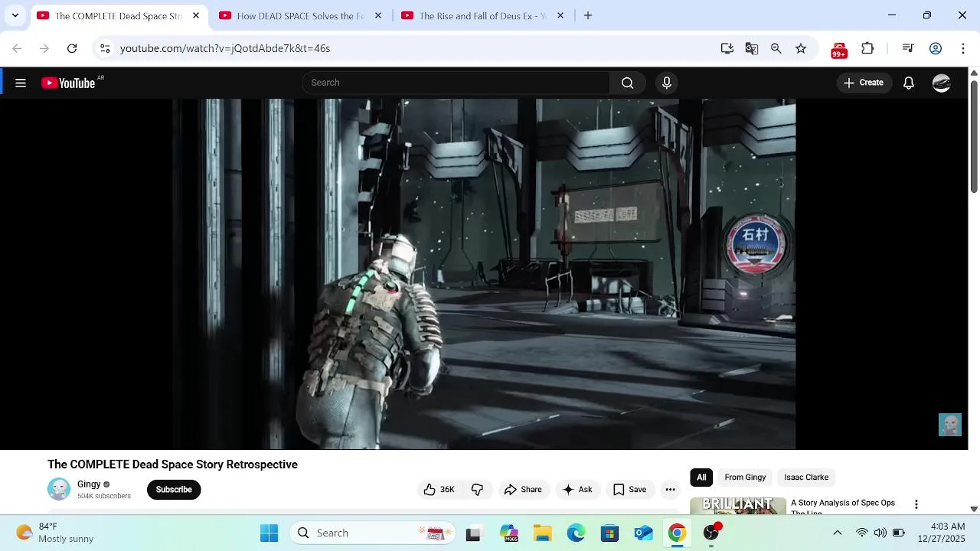
Task: Open YouTube account avatar menu
Action: pyautogui.click(x=942, y=83)
